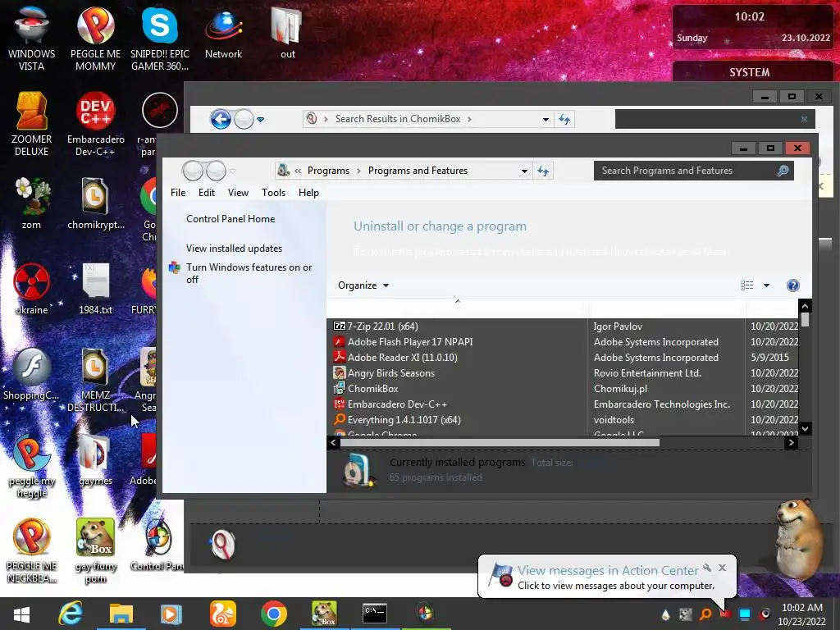
Task: Refresh the Programs and Features address bar
Action: click(543, 171)
